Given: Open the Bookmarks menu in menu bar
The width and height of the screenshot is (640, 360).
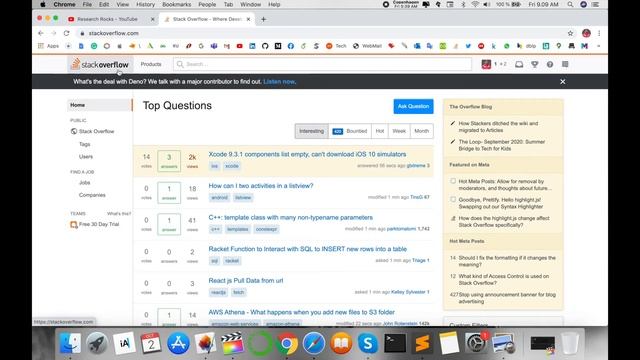Looking at the screenshot, I should tap(176, 4).
